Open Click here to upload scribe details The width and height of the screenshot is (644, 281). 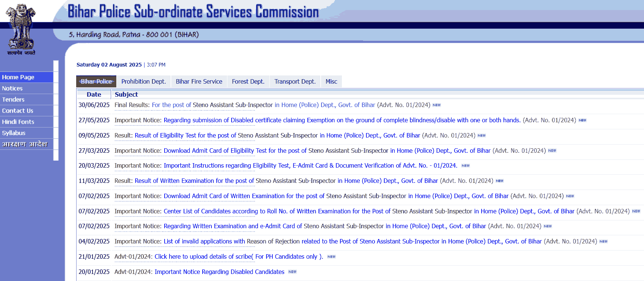click(x=239, y=257)
